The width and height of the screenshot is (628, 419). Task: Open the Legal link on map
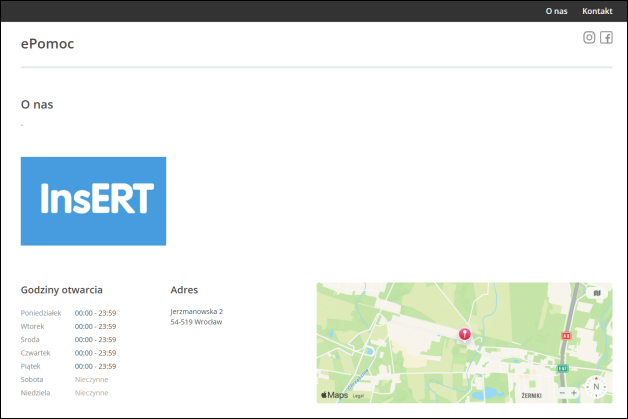[358, 396]
